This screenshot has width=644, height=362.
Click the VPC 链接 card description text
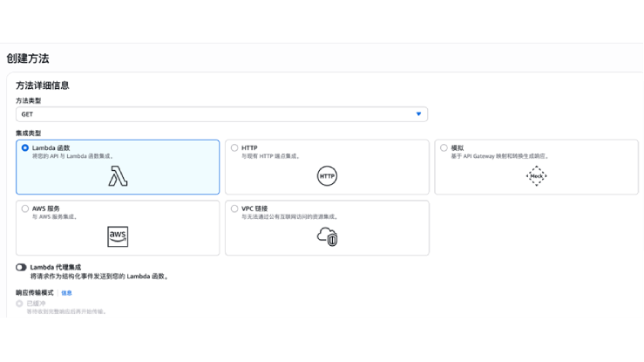point(289,217)
